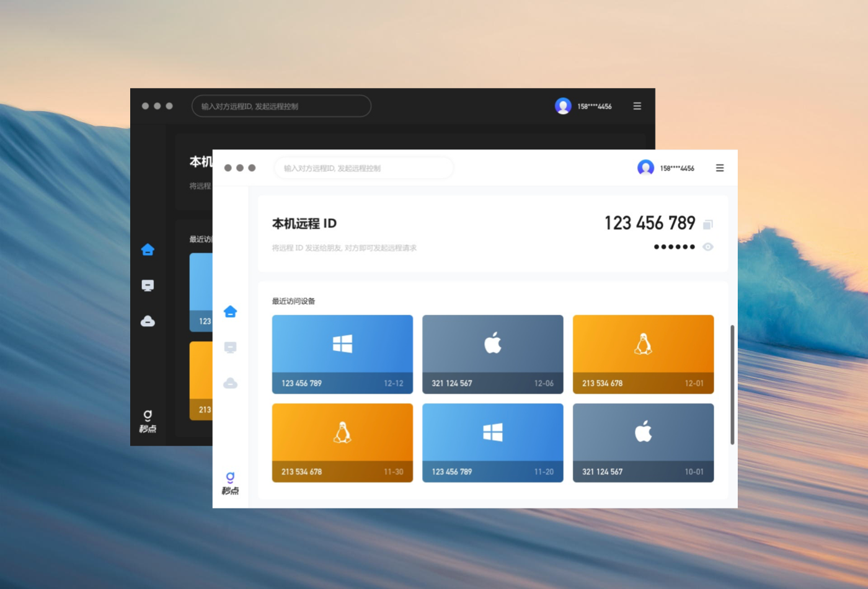Open Mac device 321 124 567 dated 12-06

click(493, 354)
